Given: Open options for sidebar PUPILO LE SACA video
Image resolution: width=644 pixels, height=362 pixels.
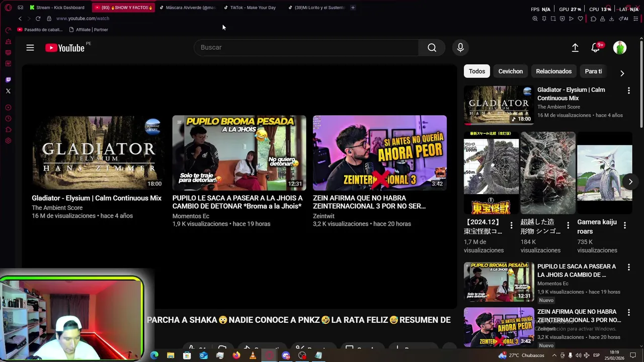Looking at the screenshot, I should [x=628, y=267].
